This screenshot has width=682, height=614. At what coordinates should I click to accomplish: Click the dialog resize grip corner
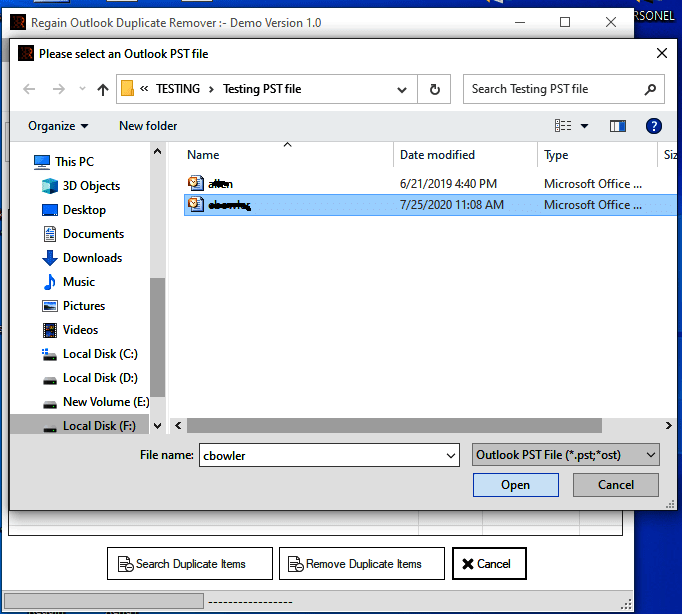click(670, 504)
